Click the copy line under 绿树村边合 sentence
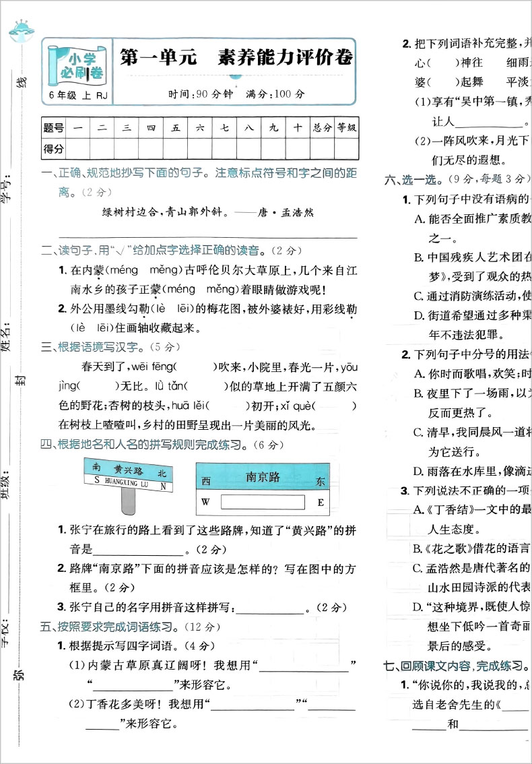Viewport: 532px width, 764px height. 207,235
